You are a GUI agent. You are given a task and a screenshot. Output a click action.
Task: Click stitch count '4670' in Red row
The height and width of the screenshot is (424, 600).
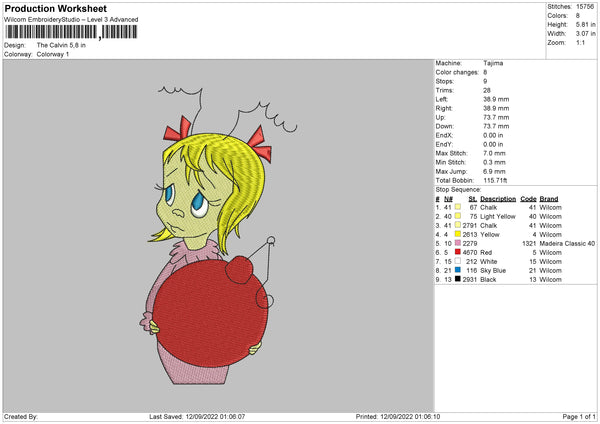470,252
